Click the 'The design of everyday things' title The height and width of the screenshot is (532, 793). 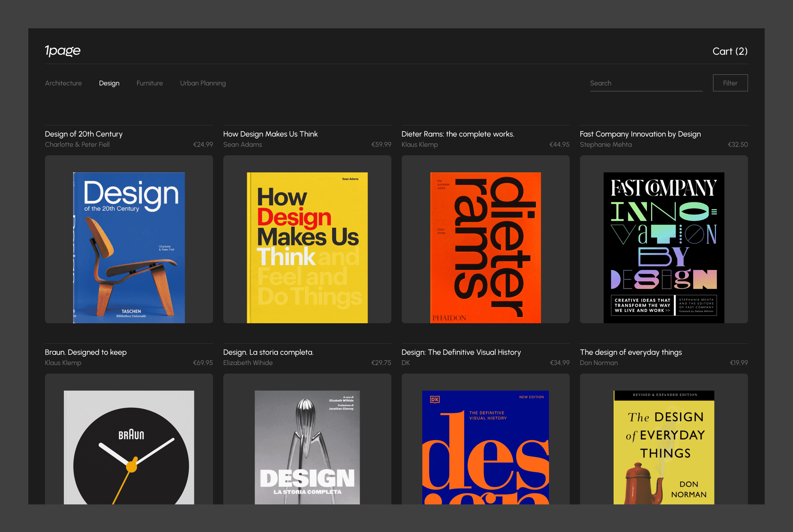pyautogui.click(x=630, y=352)
